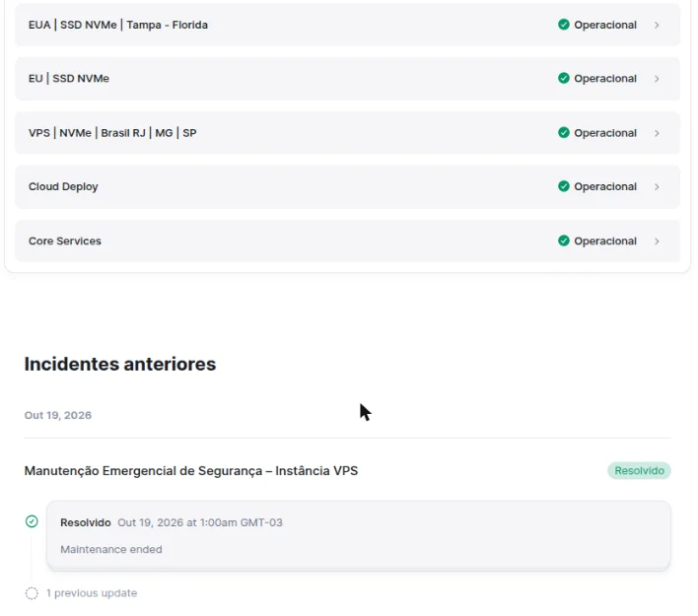This screenshot has width=698, height=616.
Task: Select the VPS | NVMe | Brasil RJ | MG | SP label
Action: click(112, 133)
